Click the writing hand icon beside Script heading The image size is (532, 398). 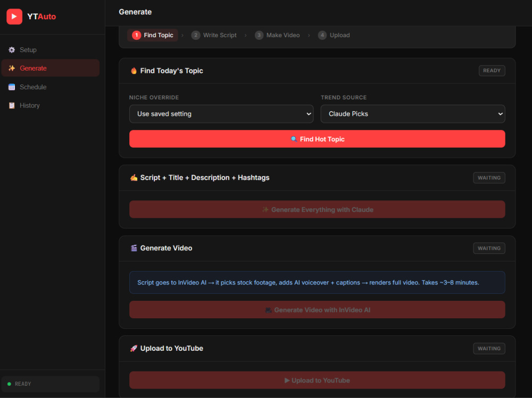(134, 177)
